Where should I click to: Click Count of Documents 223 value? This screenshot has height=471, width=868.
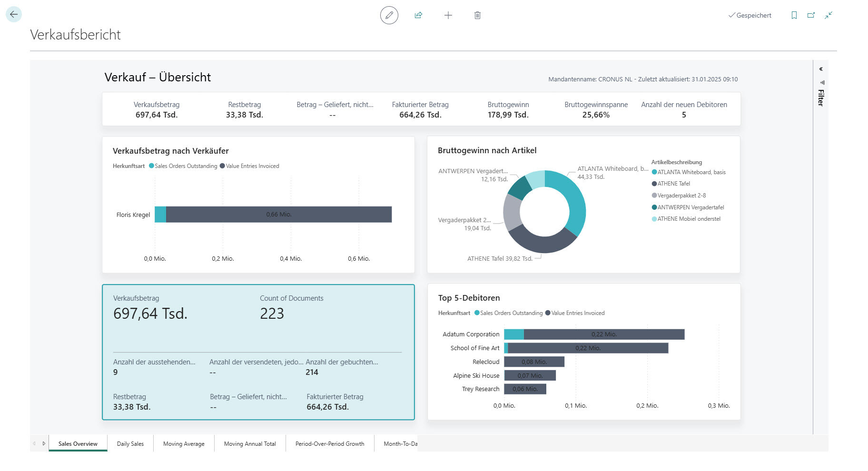(x=272, y=314)
